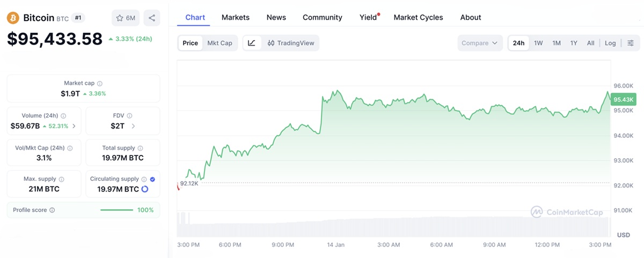The image size is (644, 258).
Task: Click the Vol/Mkt Cap info icon
Action: tap(70, 148)
